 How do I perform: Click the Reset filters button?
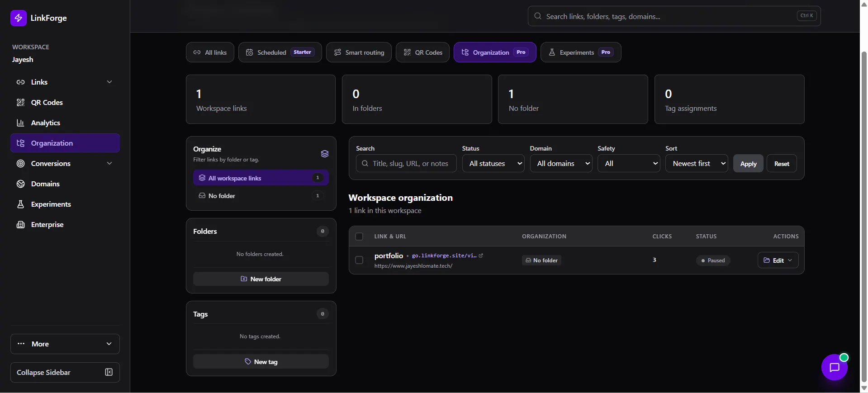pos(782,163)
